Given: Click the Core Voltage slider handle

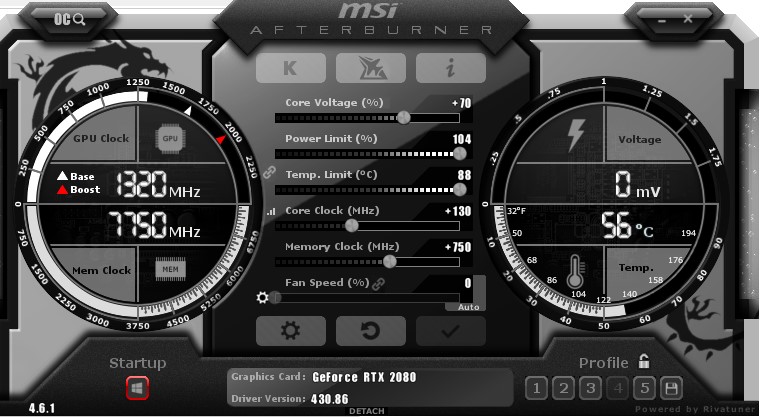Looking at the screenshot, I should tap(403, 118).
